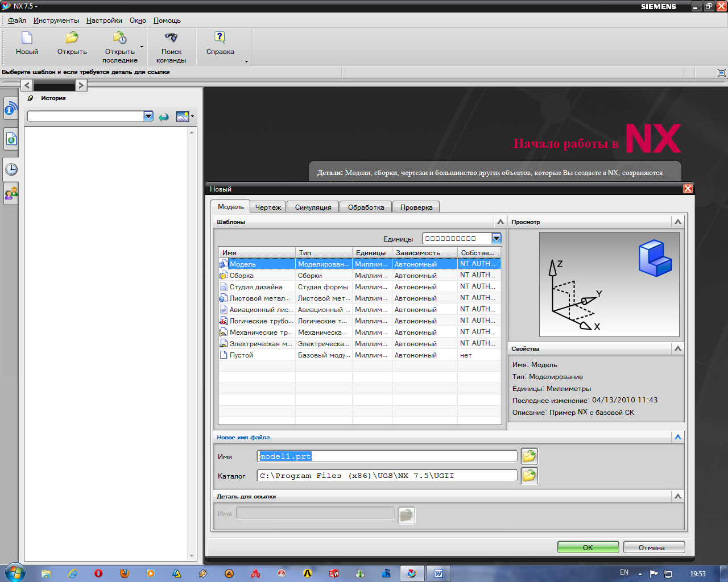Open the Internet Explorer sidebar tab icon

(11, 139)
